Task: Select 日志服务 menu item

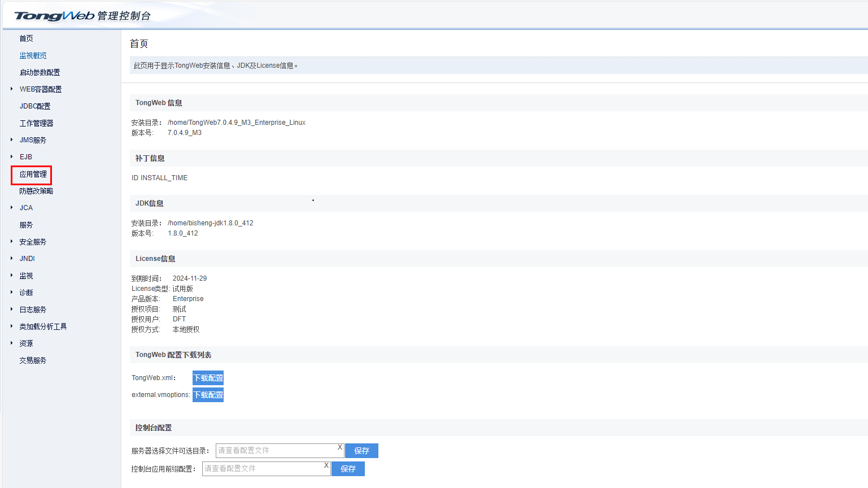Action: (33, 310)
